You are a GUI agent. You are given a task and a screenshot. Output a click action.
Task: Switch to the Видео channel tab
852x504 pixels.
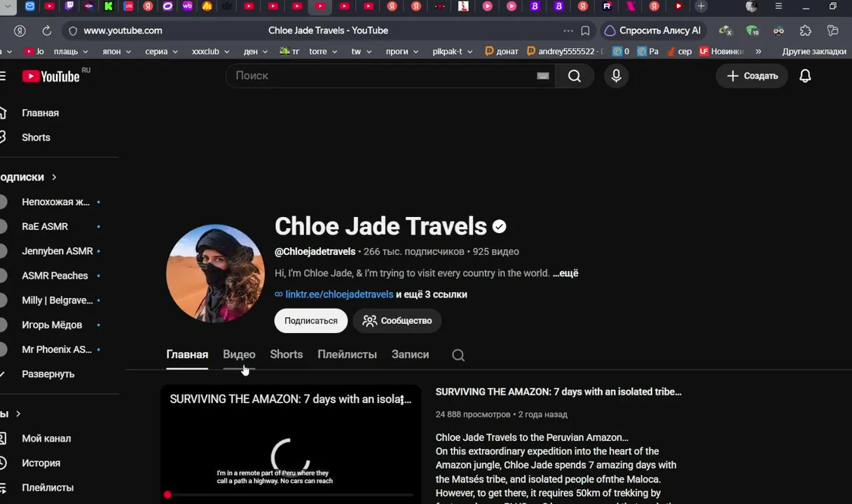click(x=239, y=354)
